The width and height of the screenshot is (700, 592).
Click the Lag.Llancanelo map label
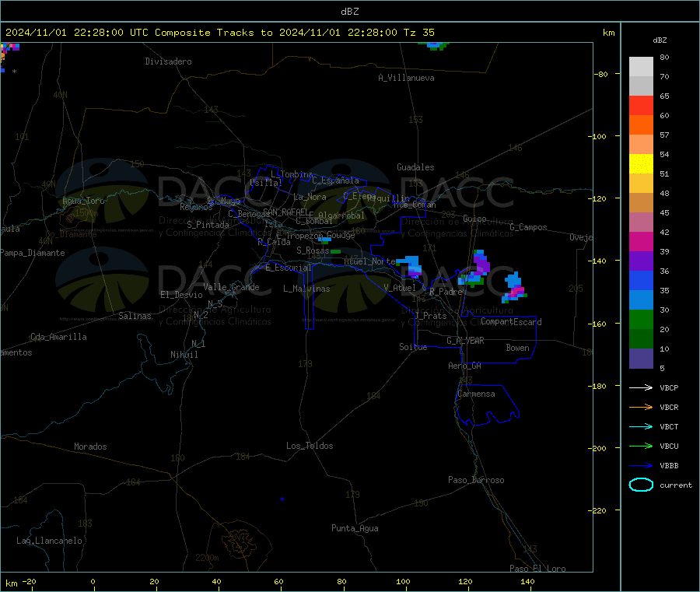(50, 541)
